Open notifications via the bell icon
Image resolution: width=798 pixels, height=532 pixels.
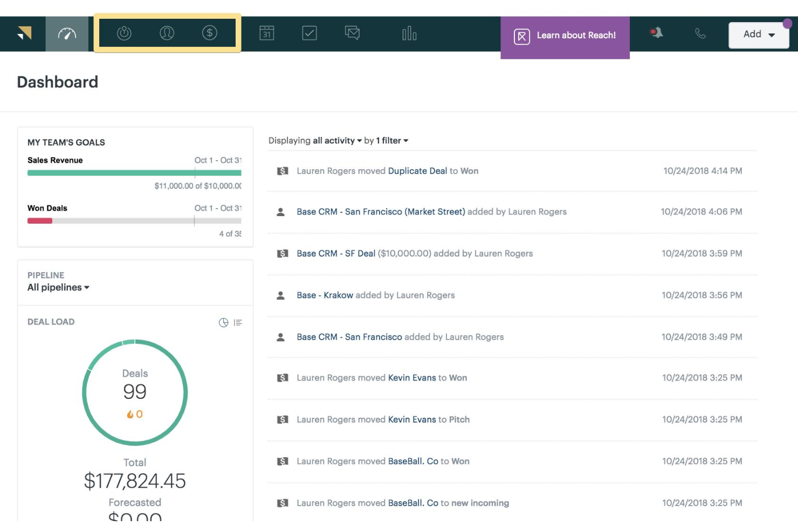(657, 33)
